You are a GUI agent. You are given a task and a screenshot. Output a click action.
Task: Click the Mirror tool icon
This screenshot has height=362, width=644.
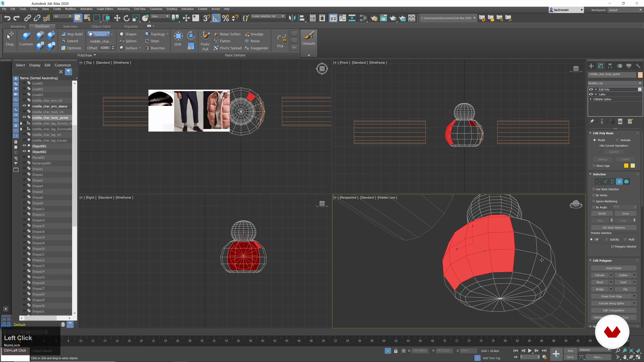(x=292, y=18)
